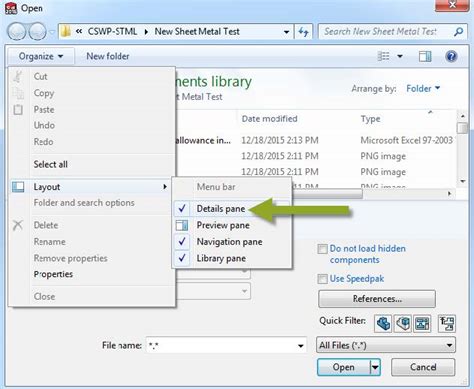Click the SolidWorks icon in title bar
The width and height of the screenshot is (474, 389).
point(11,8)
